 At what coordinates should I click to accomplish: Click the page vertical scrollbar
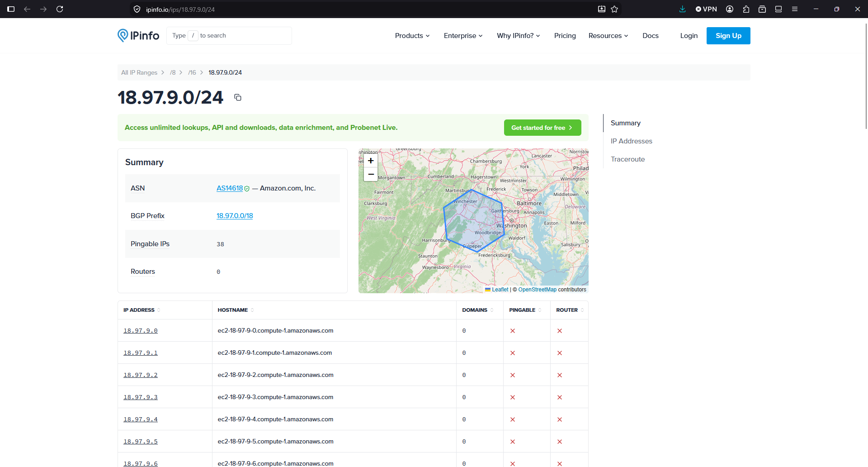click(866, 77)
